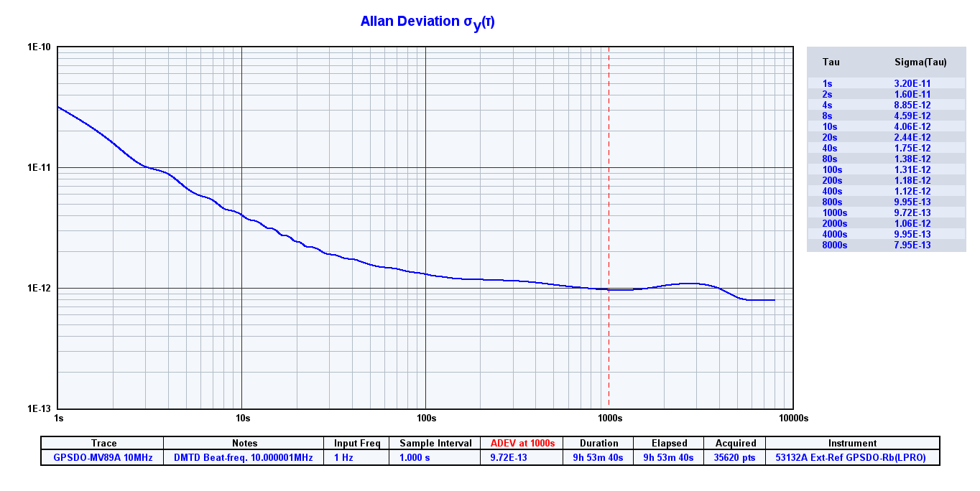Viewport: 980px width, 491px height.
Task: Click the 1s x-axis label
Action: pyautogui.click(x=59, y=417)
